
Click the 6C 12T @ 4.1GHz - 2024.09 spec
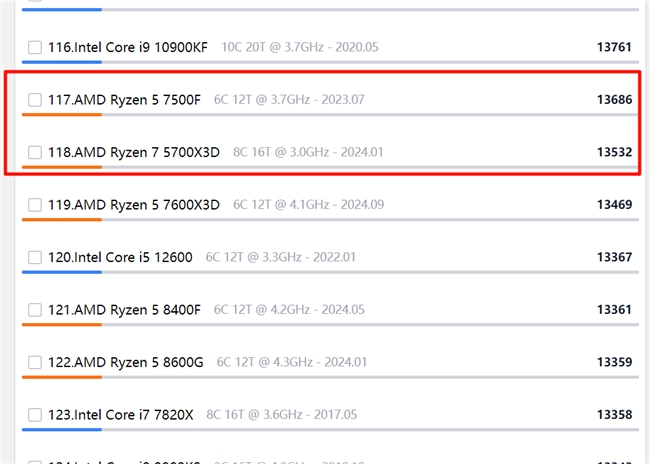[x=308, y=205]
